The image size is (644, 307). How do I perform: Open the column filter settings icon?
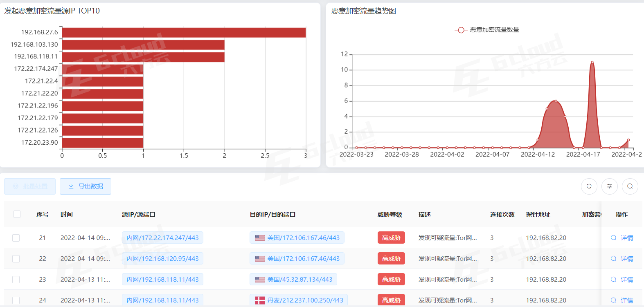pos(610,186)
